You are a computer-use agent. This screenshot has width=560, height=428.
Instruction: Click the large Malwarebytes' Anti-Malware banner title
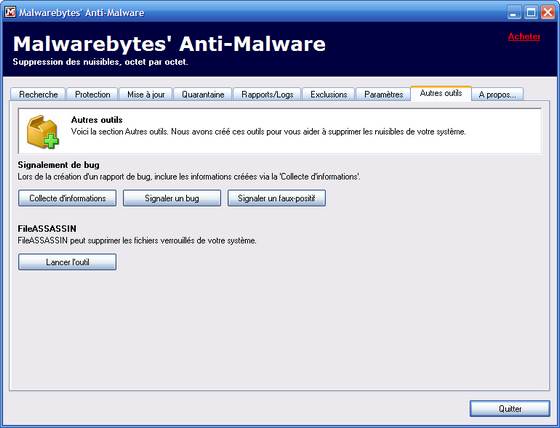coord(169,44)
